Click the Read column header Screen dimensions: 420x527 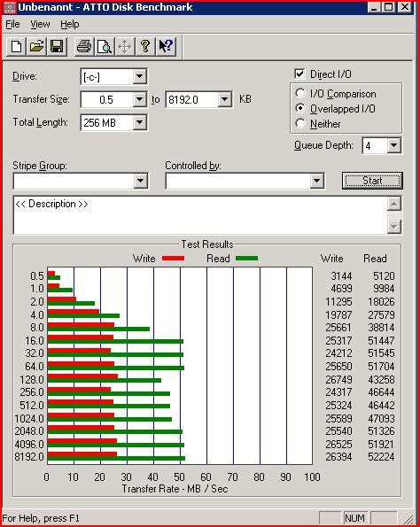tap(375, 259)
